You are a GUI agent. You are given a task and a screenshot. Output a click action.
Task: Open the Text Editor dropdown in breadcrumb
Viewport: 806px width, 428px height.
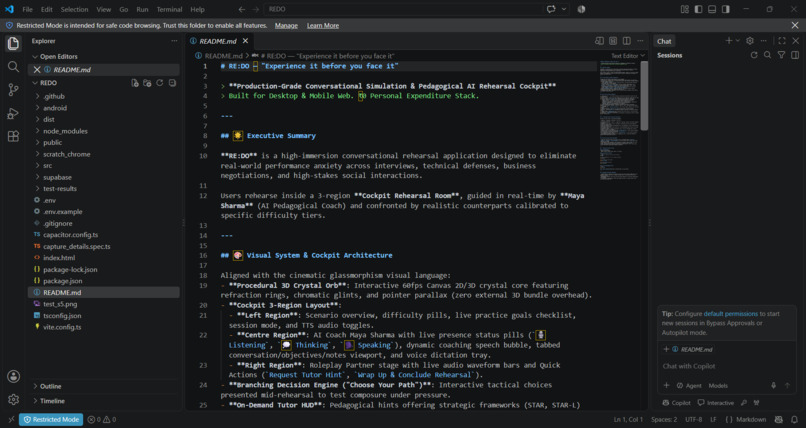click(x=628, y=55)
